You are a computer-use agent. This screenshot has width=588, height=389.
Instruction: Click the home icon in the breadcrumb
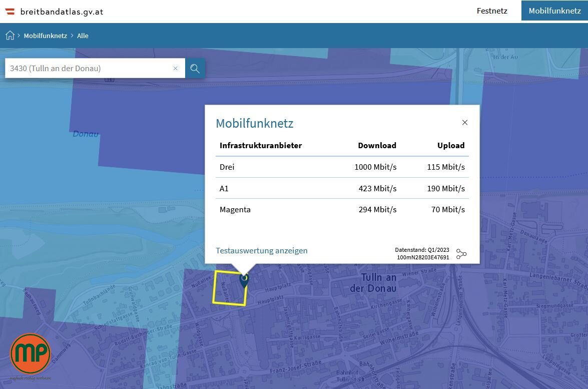point(10,35)
